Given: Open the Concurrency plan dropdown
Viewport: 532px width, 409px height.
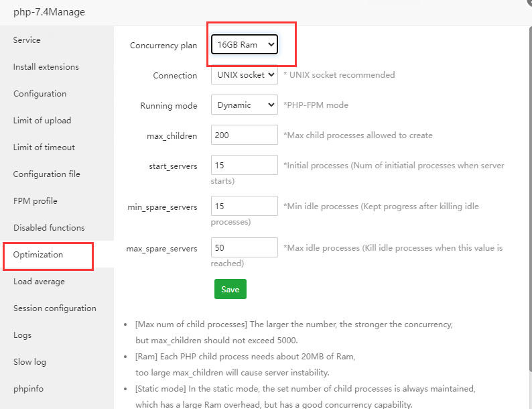Looking at the screenshot, I should 244,45.
